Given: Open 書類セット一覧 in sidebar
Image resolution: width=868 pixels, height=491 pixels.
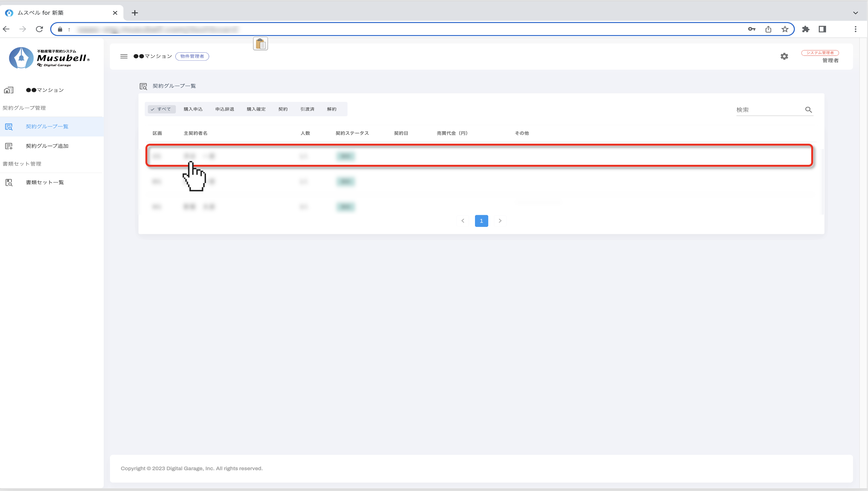Looking at the screenshot, I should pos(44,182).
